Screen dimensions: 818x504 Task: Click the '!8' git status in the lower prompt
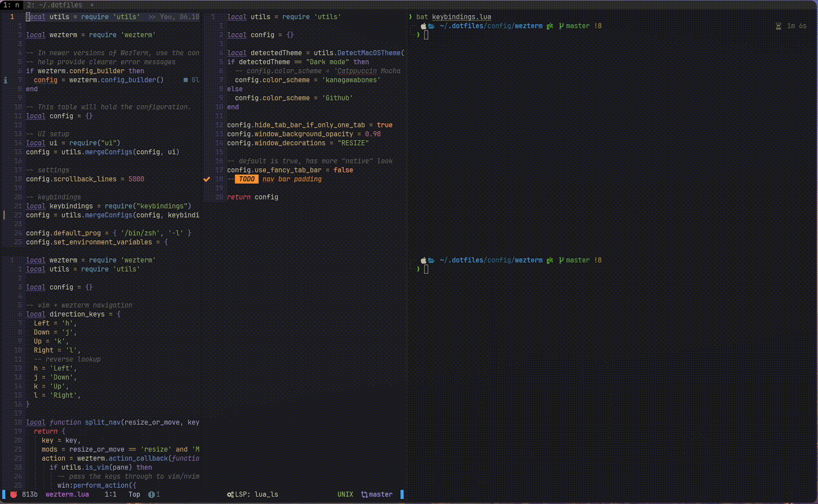point(598,260)
